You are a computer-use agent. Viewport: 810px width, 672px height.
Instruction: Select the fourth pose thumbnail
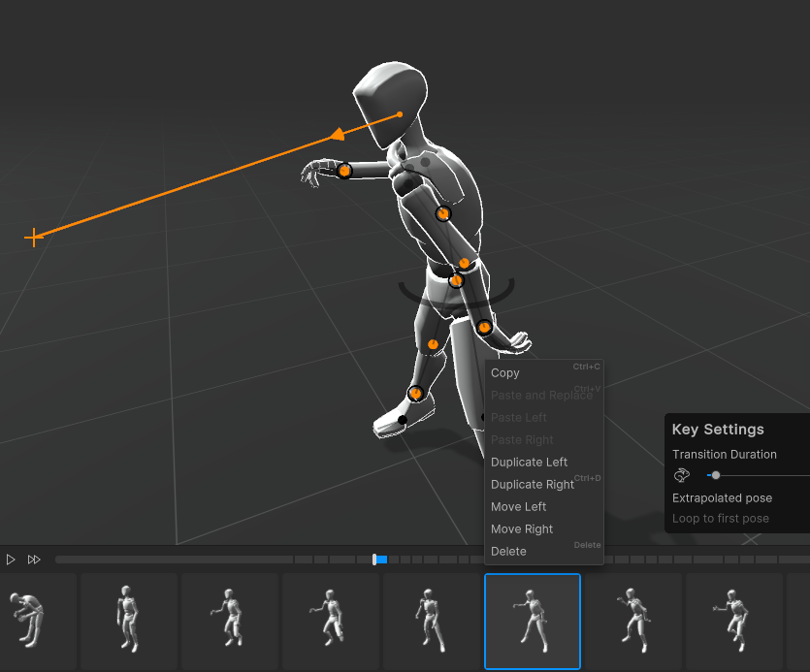coord(331,622)
